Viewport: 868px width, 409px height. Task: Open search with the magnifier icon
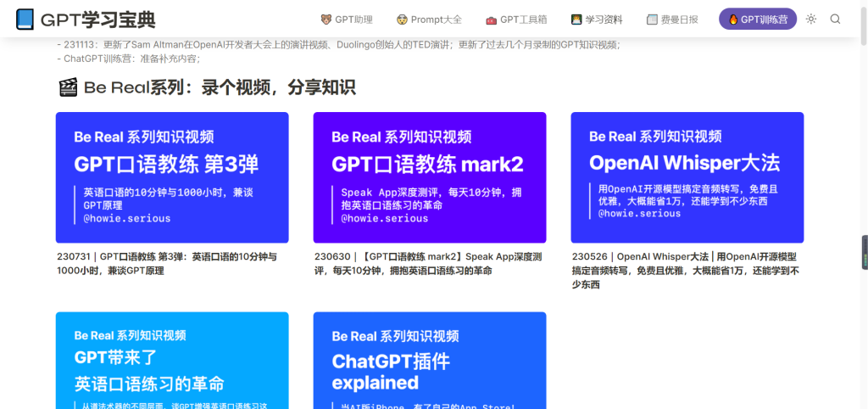click(x=835, y=19)
